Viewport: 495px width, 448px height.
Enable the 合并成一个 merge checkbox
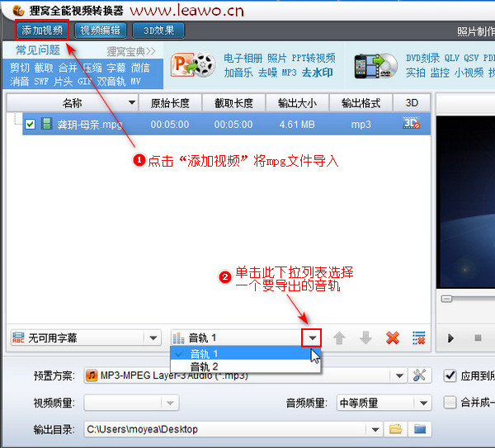450,403
